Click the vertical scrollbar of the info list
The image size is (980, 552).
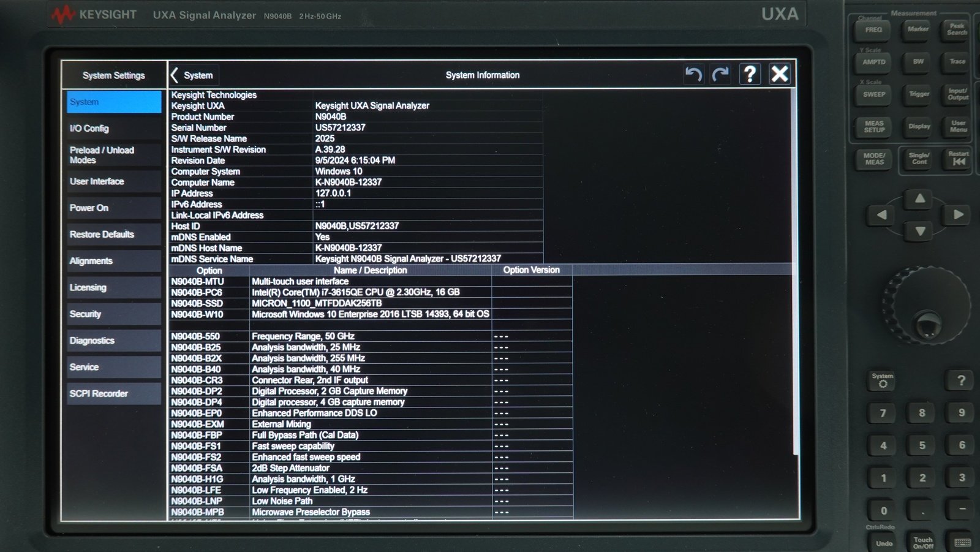[x=795, y=273]
